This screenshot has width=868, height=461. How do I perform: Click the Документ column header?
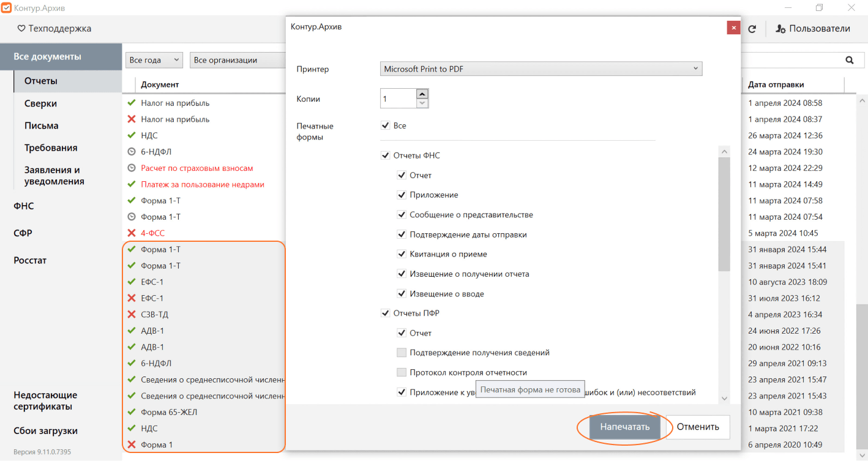[160, 84]
